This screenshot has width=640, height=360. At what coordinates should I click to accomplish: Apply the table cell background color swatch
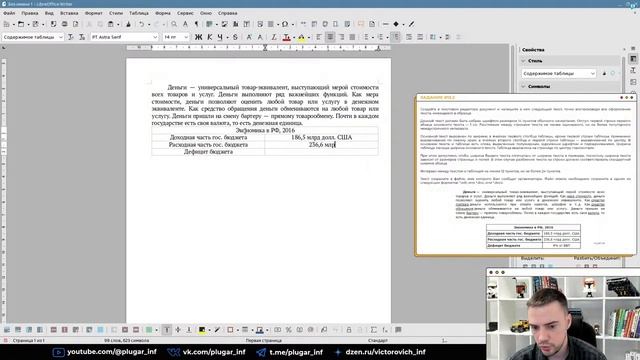coord(202,330)
